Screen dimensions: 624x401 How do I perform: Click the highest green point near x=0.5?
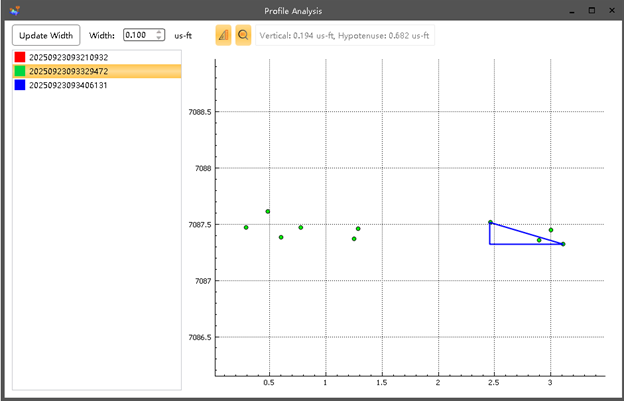[268, 211]
